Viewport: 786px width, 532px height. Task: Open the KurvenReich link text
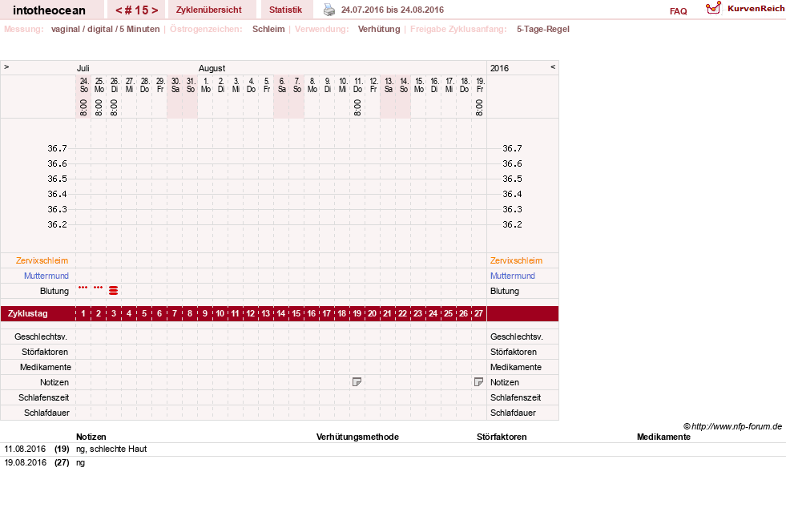pyautogui.click(x=756, y=9)
